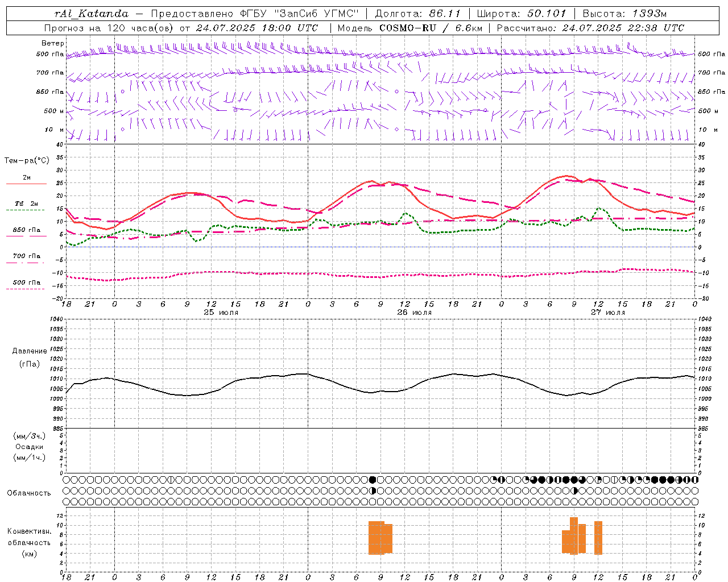Viewport: 728px width, 582px height.
Task: Click the tallest orange convective bar on 27 июля
Action: tap(574, 536)
